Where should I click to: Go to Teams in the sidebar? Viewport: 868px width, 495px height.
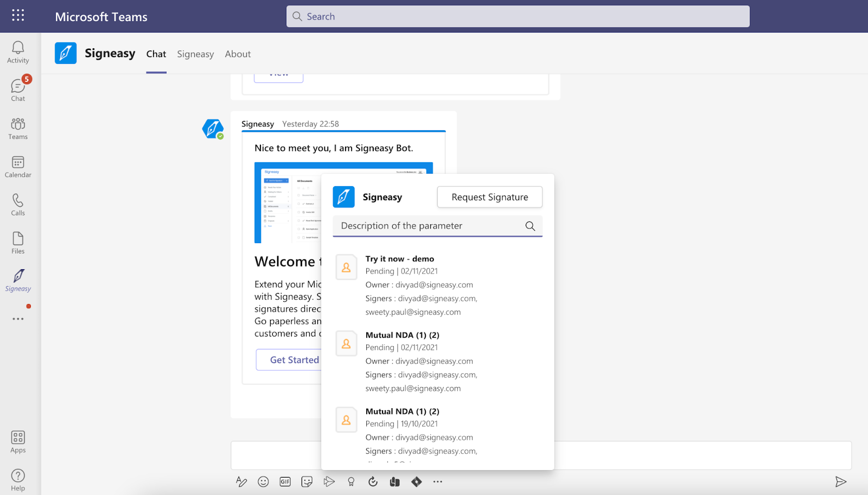18,129
